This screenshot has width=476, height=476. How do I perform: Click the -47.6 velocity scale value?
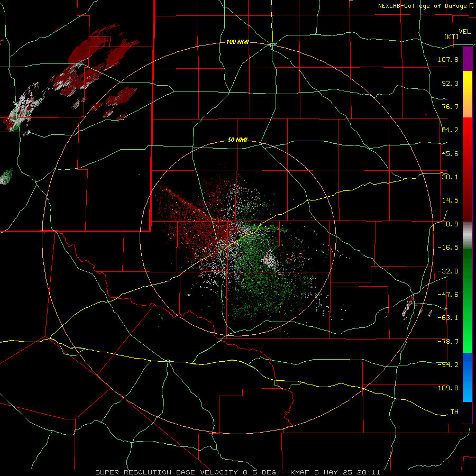pos(448,294)
